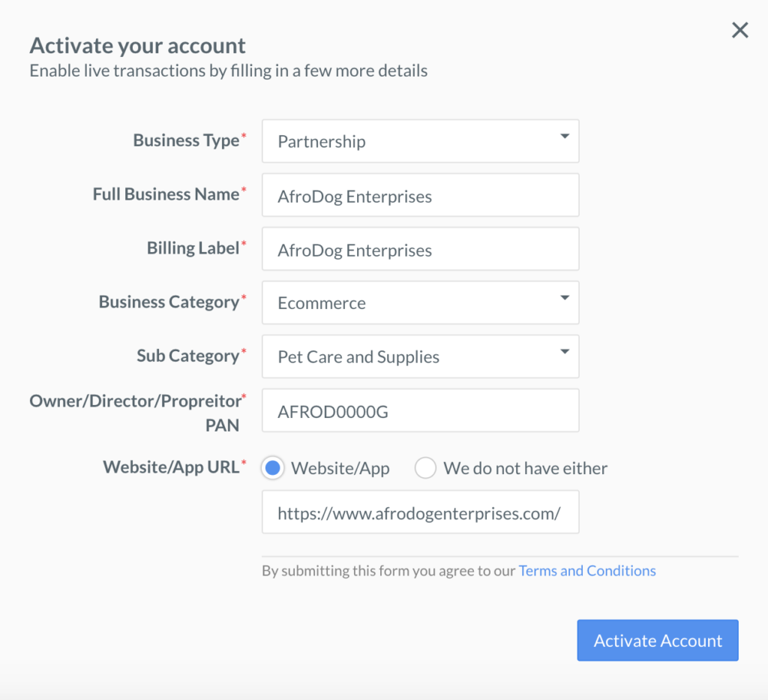The width and height of the screenshot is (768, 700).
Task: Click the Billing Label field
Action: pos(420,249)
